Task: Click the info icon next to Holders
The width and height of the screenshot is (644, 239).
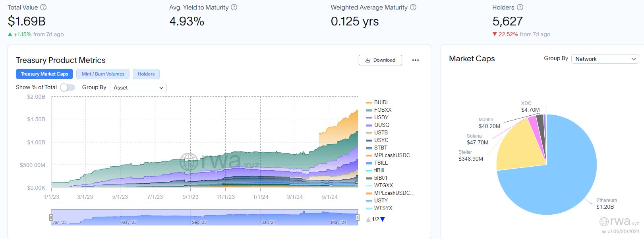Action: tap(520, 7)
